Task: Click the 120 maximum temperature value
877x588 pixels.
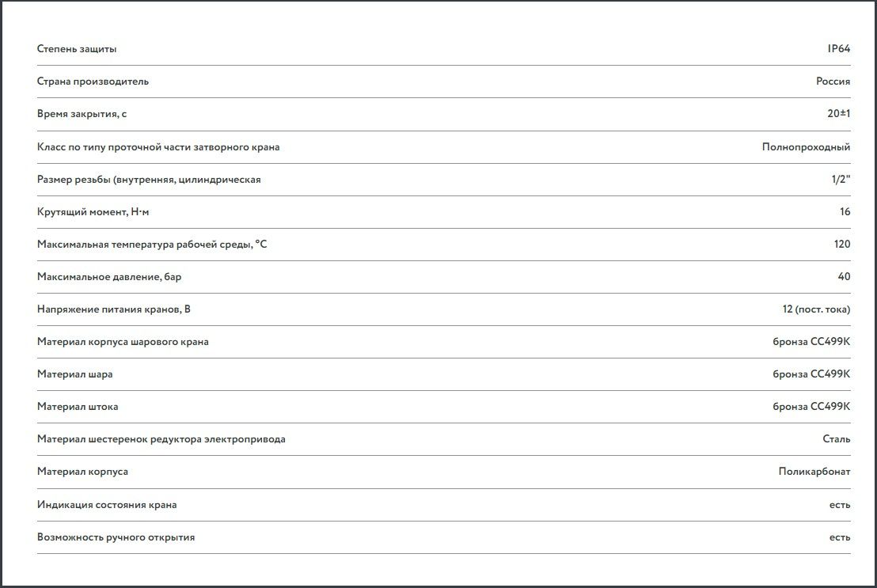Action: click(842, 245)
